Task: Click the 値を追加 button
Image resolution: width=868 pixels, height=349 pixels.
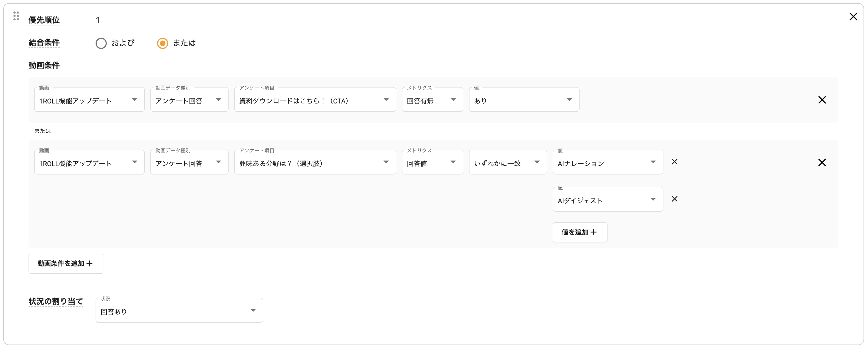Action: pos(580,232)
